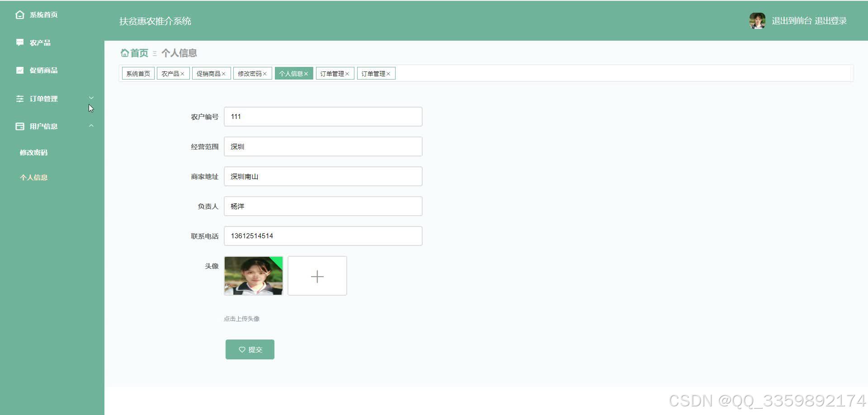Close the last 订单管理 tab
The height and width of the screenshot is (415, 868).
(x=388, y=74)
